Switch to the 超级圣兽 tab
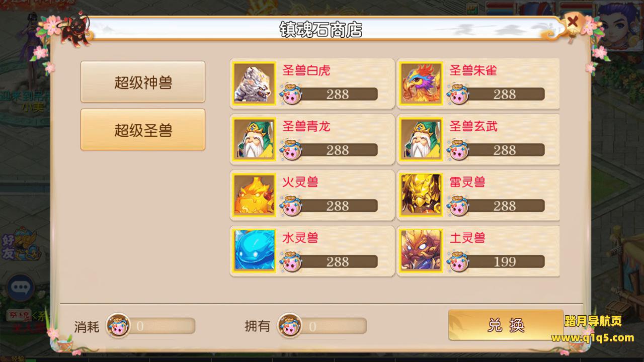This screenshot has width=644, height=362. (143, 130)
